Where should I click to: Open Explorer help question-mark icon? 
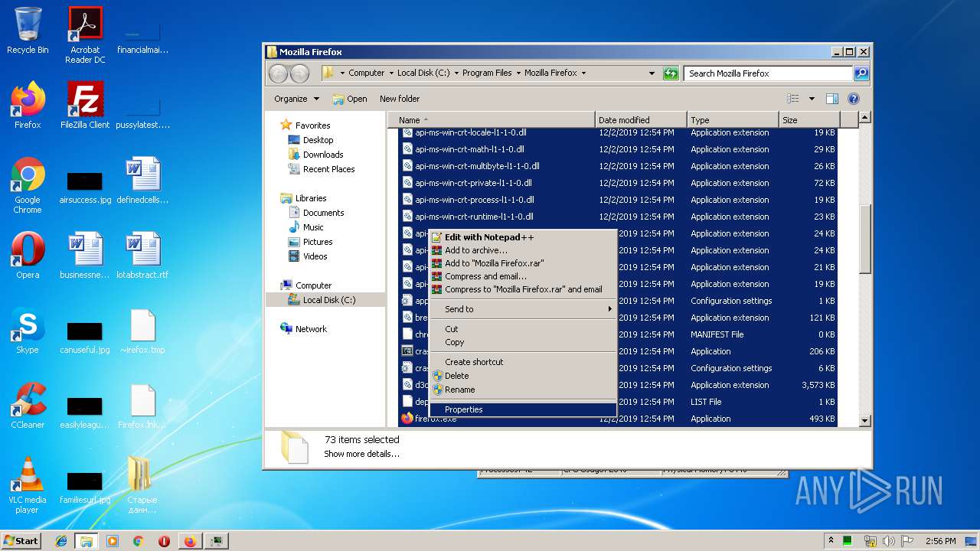pos(854,99)
